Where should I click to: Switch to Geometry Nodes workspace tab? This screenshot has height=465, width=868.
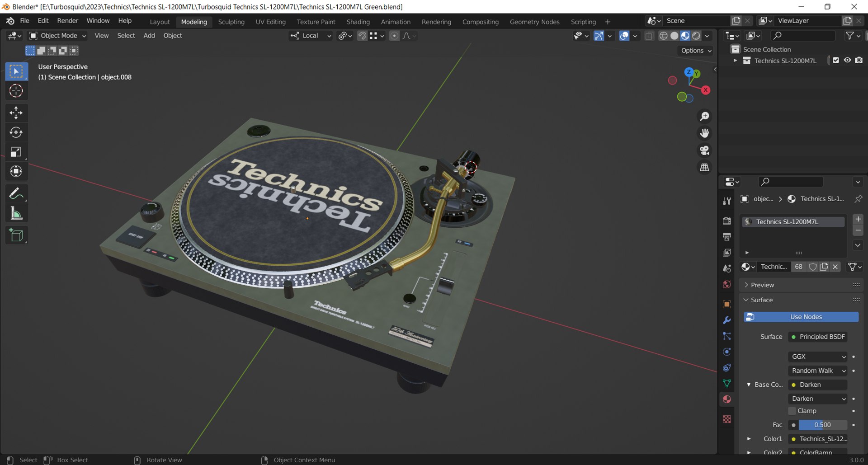(x=534, y=22)
